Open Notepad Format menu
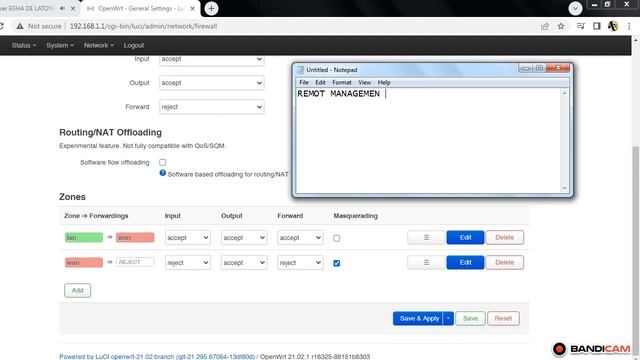Screen dimensions: 640x360 click(342, 82)
